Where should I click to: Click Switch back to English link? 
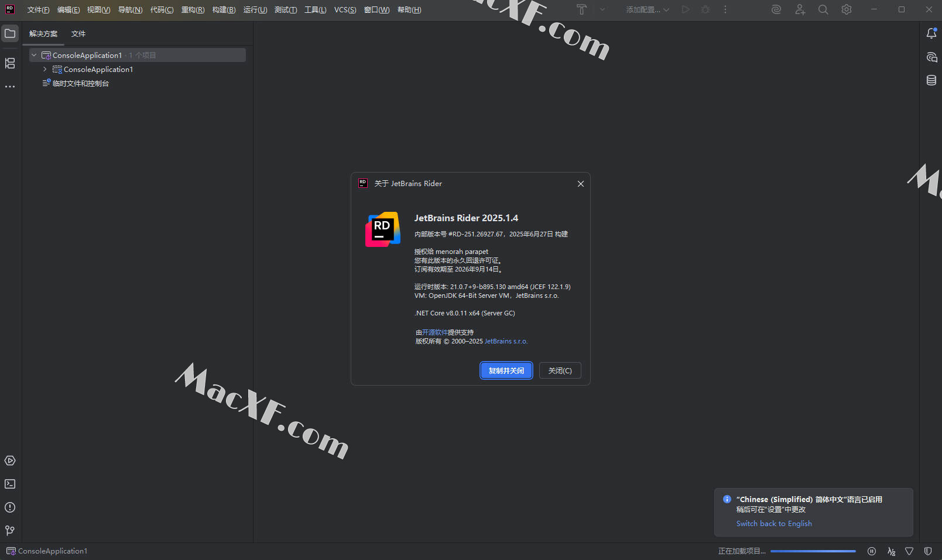774,524
